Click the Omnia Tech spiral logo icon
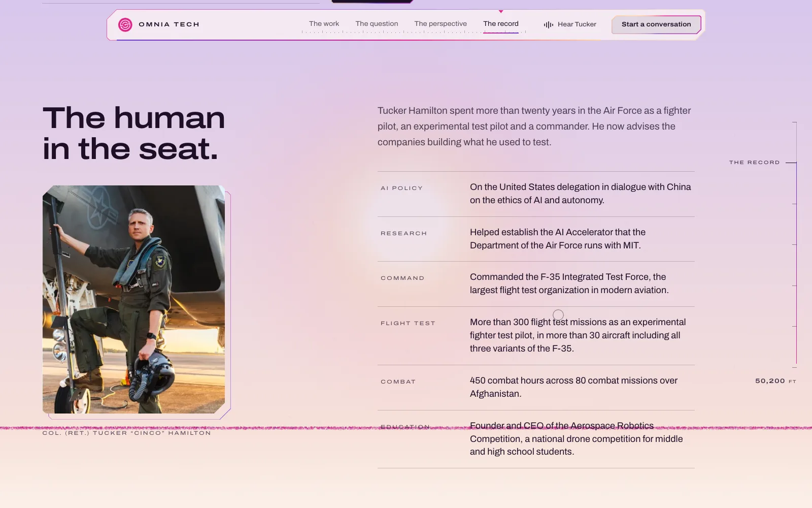 click(125, 24)
